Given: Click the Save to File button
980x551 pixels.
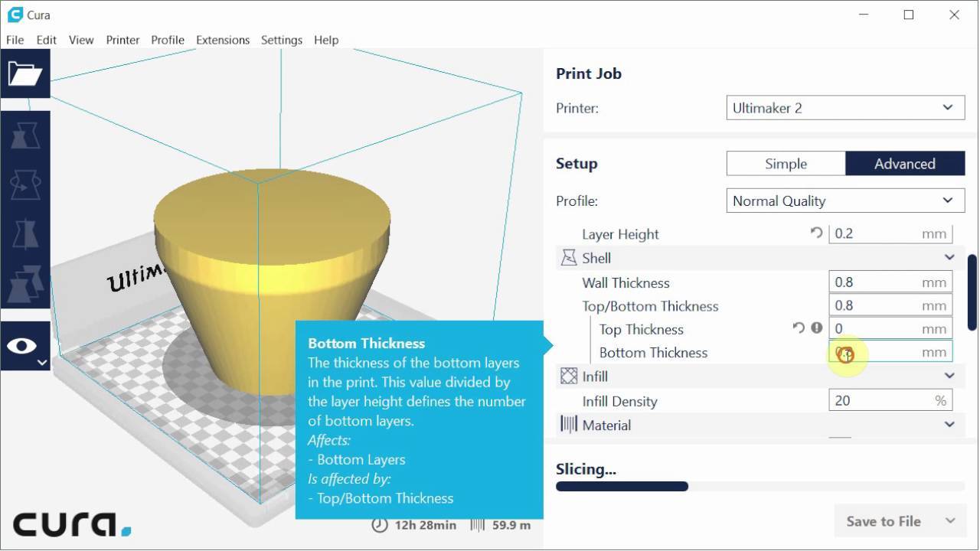Looking at the screenshot, I should [884, 521].
